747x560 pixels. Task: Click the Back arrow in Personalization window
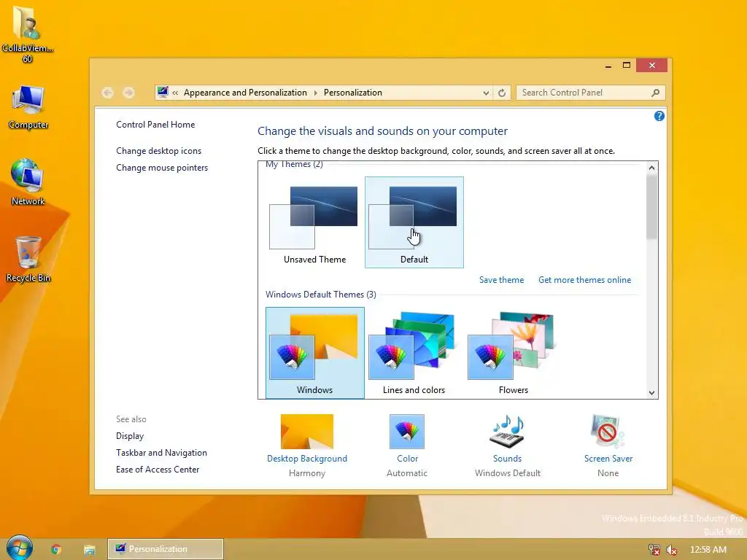108,93
